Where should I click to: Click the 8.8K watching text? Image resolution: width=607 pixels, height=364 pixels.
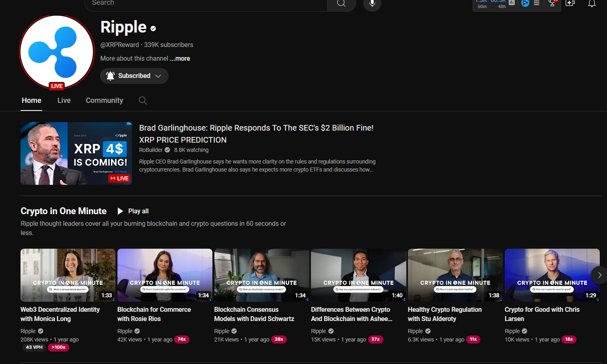pos(191,150)
